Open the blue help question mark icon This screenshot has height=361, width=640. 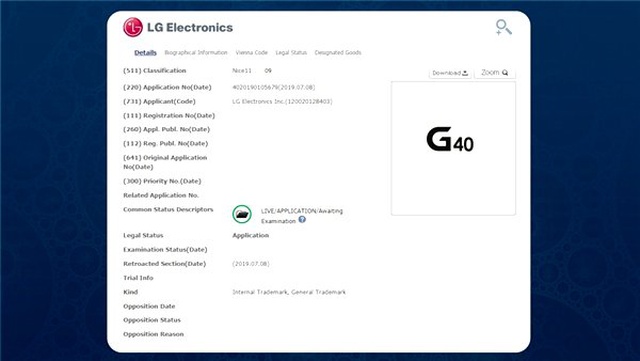[302, 220]
